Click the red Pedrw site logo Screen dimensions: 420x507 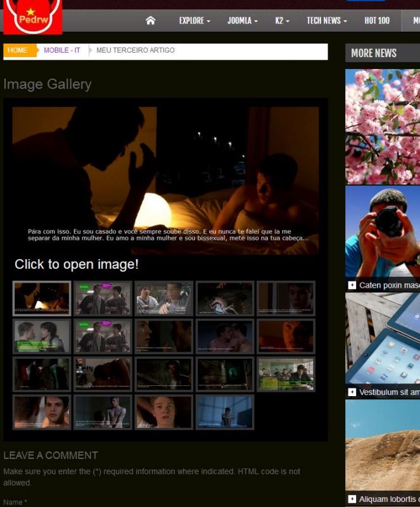coord(33,16)
